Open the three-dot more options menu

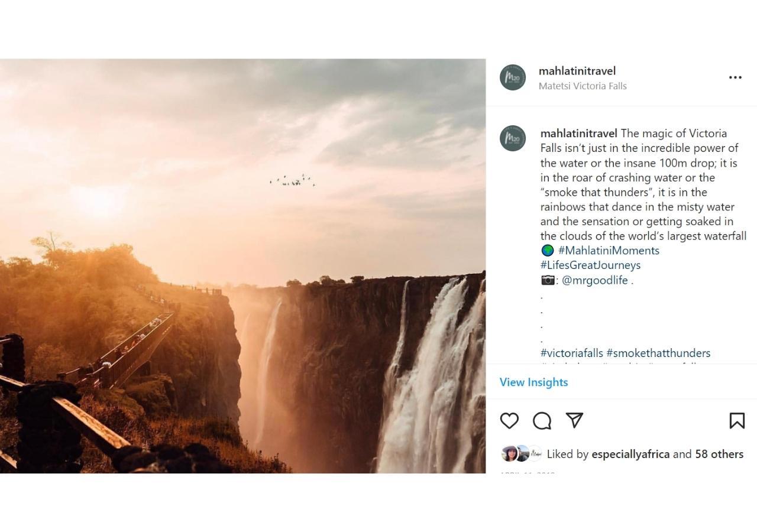[x=735, y=77]
